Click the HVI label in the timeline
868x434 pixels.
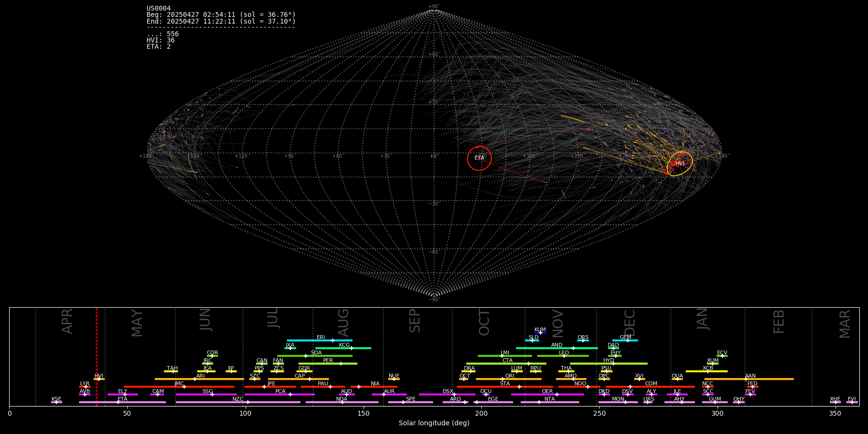click(99, 376)
